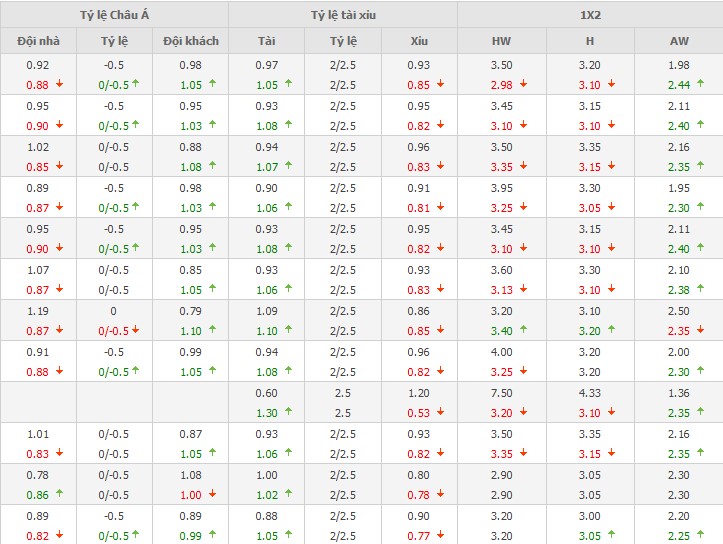
Task: Click the green up arrow next to 1.30
Action: click(288, 413)
